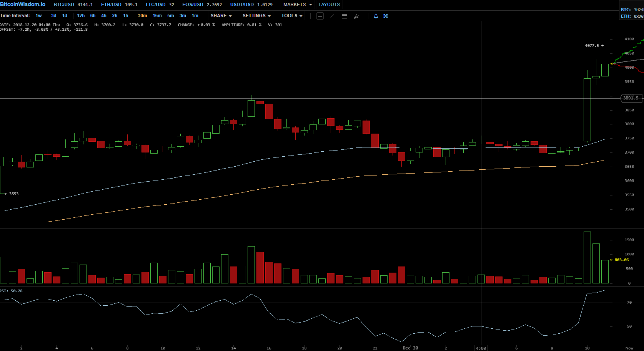This screenshot has height=351, width=644.
Task: Toggle fullscreen chart mode
Action: pyautogui.click(x=386, y=16)
